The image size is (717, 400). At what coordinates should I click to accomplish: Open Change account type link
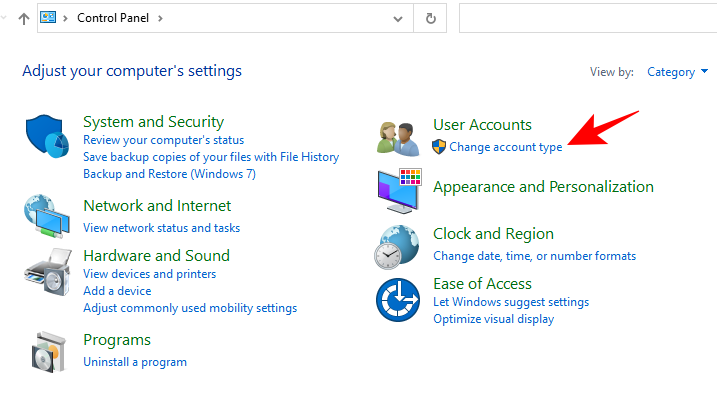(505, 147)
